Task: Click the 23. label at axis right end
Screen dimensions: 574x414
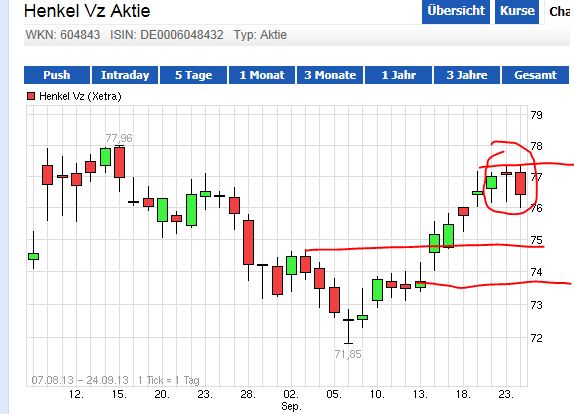Action: click(x=506, y=394)
